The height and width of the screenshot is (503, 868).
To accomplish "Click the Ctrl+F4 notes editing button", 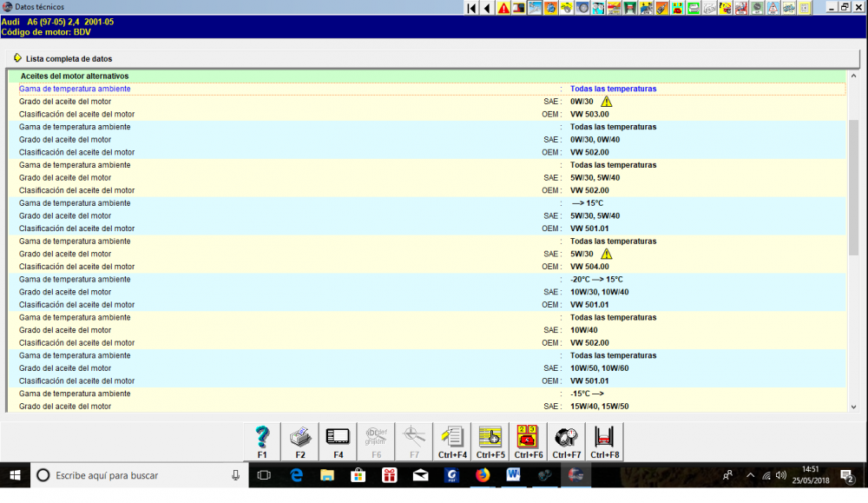I will pos(452,441).
